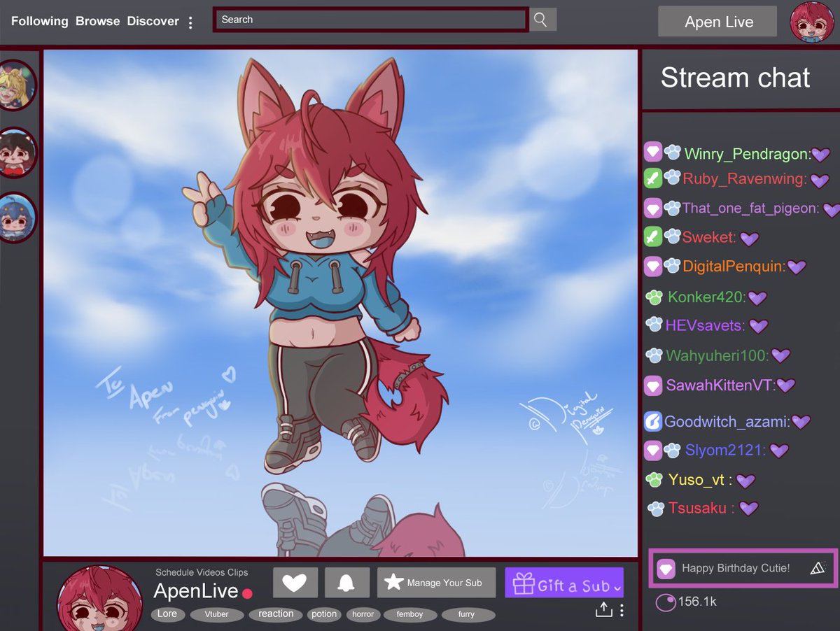Viewport: 840px width, 631px height.
Task: Open the Browse tab
Action: 98,21
